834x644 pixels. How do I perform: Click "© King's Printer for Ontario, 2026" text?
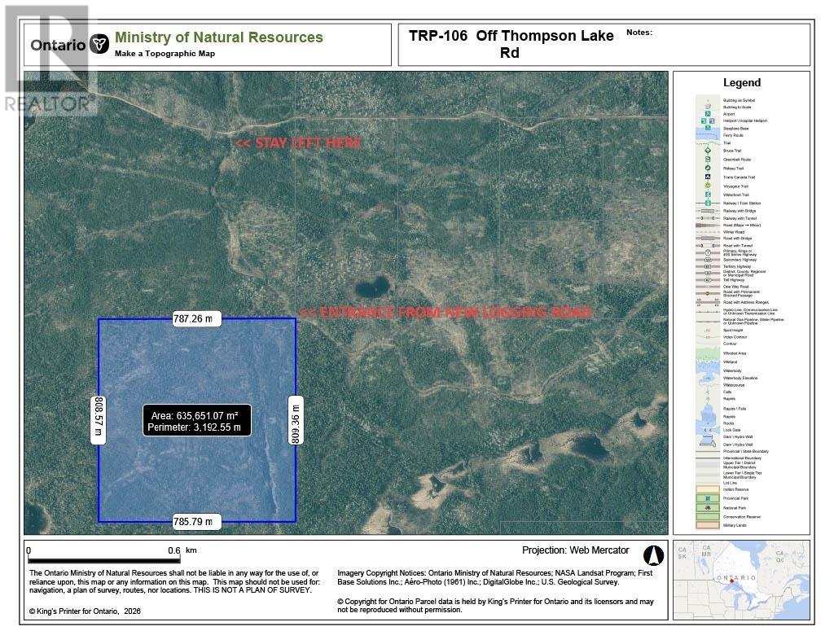pyautogui.click(x=85, y=611)
